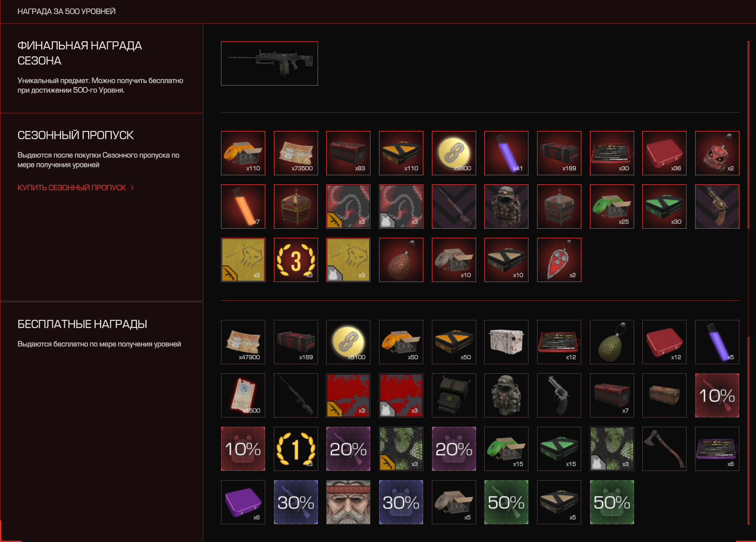
Task: Click the Бесплатные награды section heading
Action: [82, 324]
